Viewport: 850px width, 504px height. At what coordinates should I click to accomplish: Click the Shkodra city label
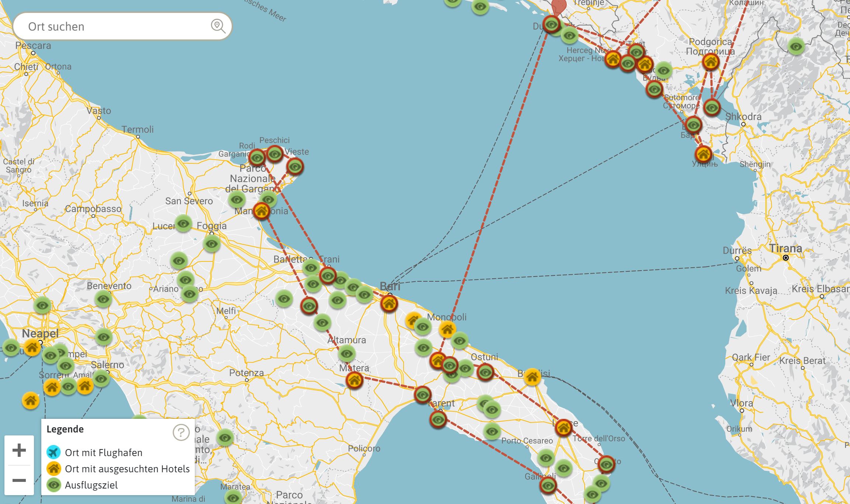click(x=743, y=117)
